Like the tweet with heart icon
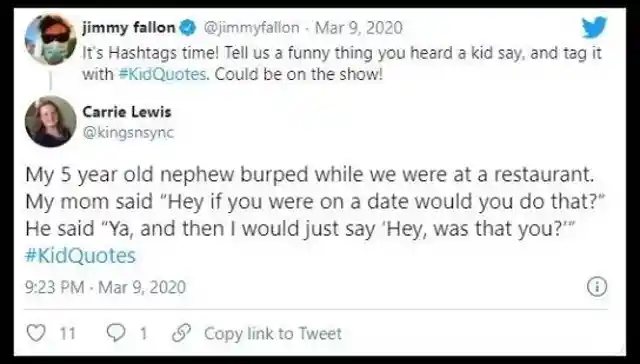 pos(36,333)
